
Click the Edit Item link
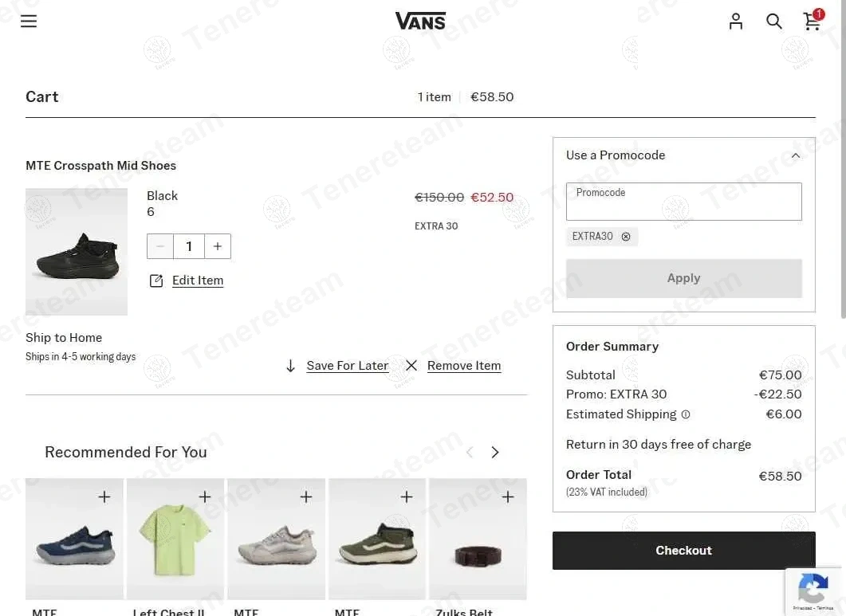click(197, 281)
